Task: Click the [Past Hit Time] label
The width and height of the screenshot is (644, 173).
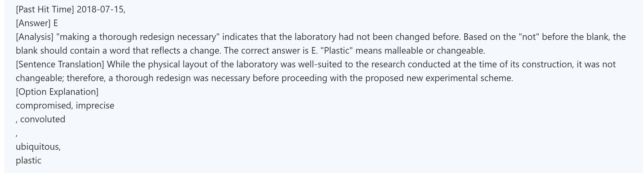Action: coord(45,10)
